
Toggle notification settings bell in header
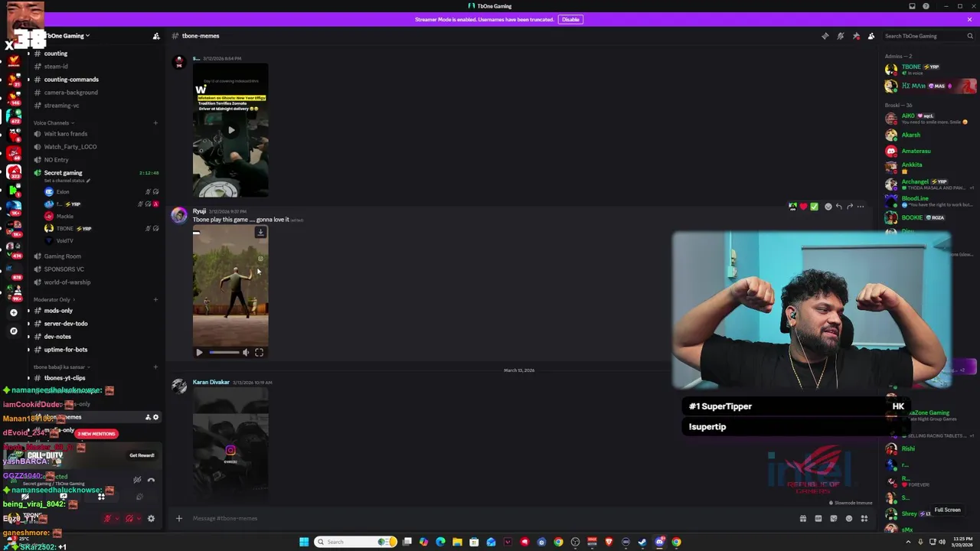(840, 36)
